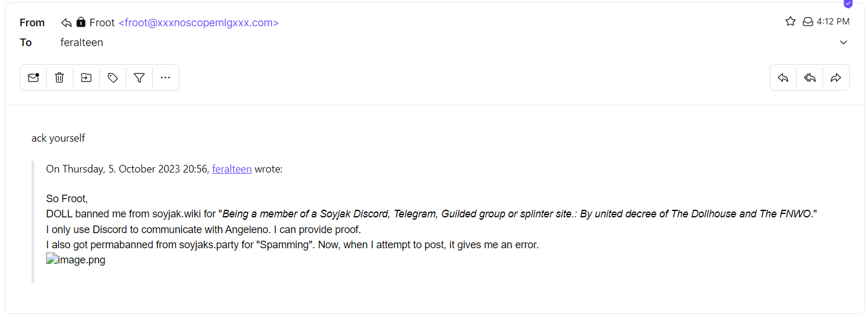
Task: Expand the message details chevron
Action: click(x=844, y=43)
